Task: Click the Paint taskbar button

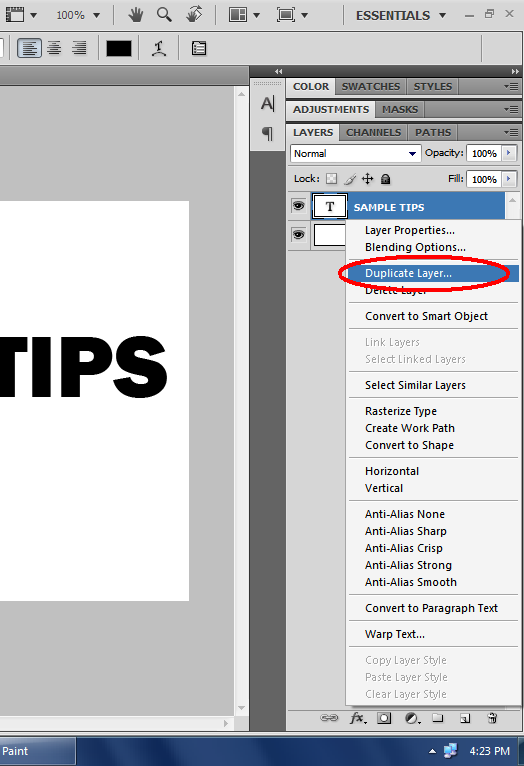Action: coord(38,751)
